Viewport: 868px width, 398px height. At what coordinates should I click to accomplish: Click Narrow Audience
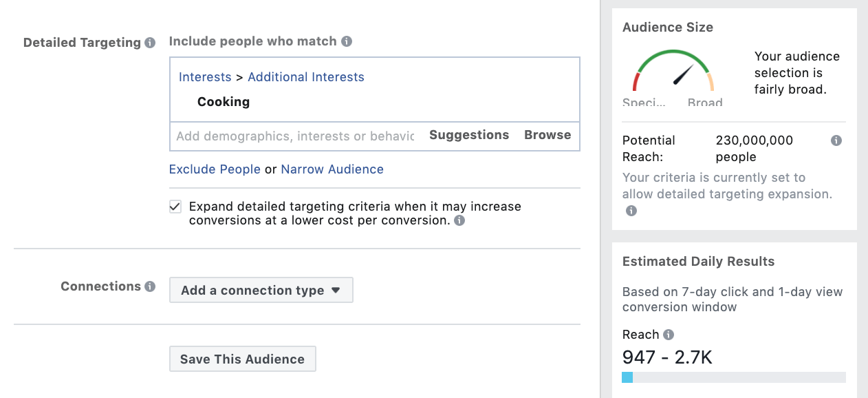tap(332, 169)
